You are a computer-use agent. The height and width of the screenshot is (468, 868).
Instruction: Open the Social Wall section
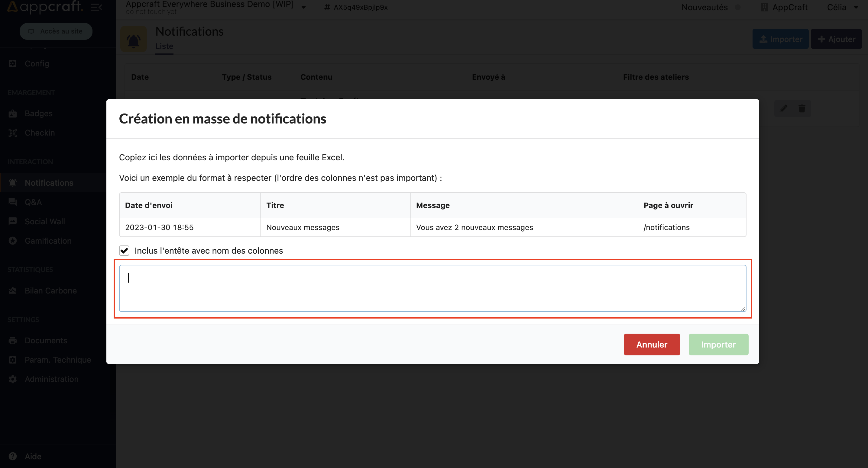(x=45, y=220)
